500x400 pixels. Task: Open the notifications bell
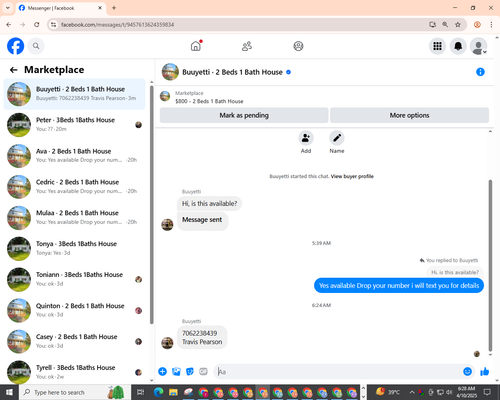(x=458, y=46)
